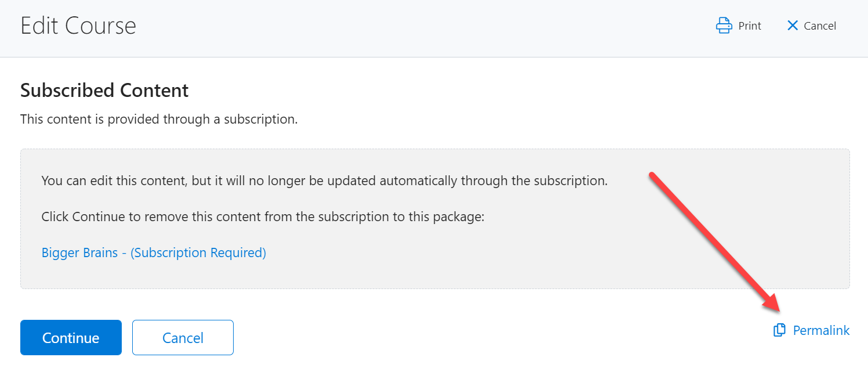Click the '(Subscription Required)' part of the link

point(198,253)
